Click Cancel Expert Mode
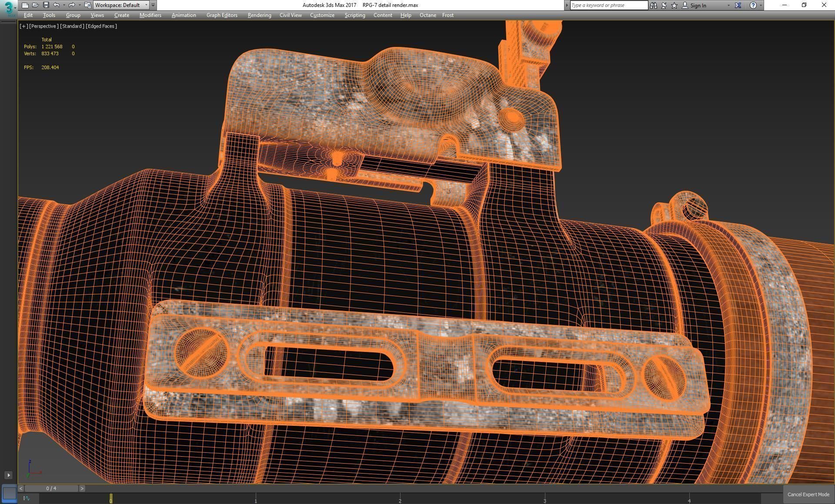The width and height of the screenshot is (835, 504). click(x=808, y=494)
